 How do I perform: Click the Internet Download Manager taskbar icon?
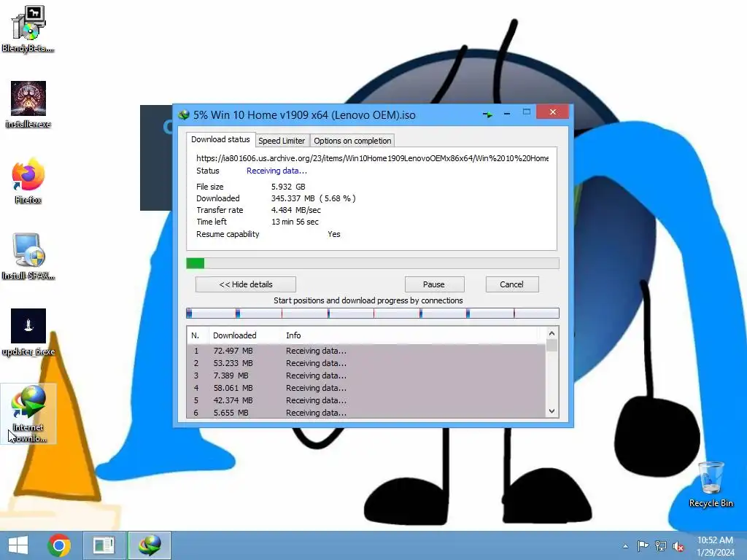[x=149, y=545]
